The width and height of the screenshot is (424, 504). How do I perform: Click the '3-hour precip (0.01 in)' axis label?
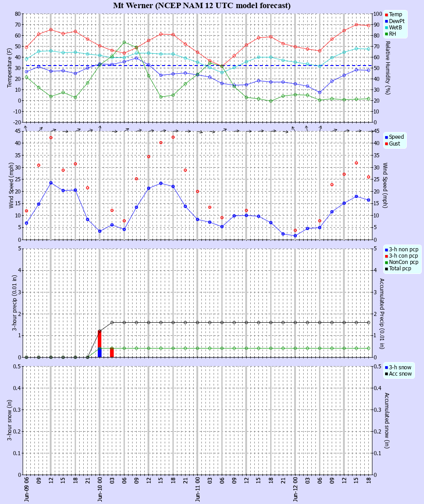[14, 303]
